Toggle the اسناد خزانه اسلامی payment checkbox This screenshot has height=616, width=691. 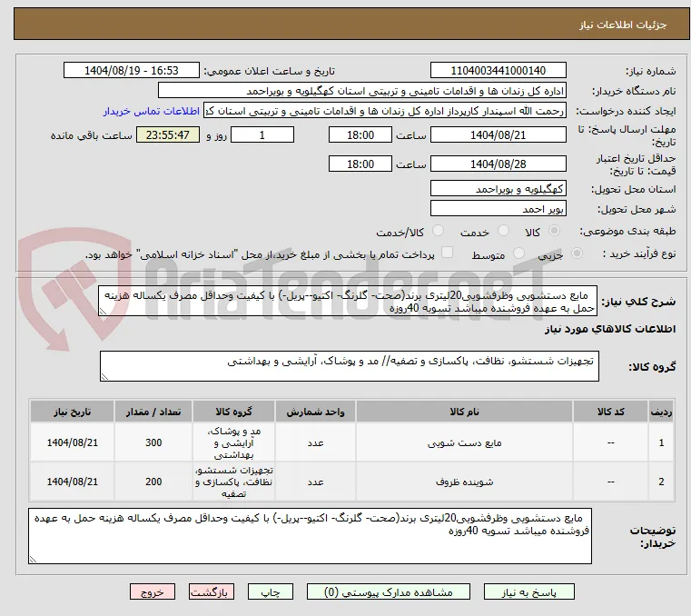(447, 253)
